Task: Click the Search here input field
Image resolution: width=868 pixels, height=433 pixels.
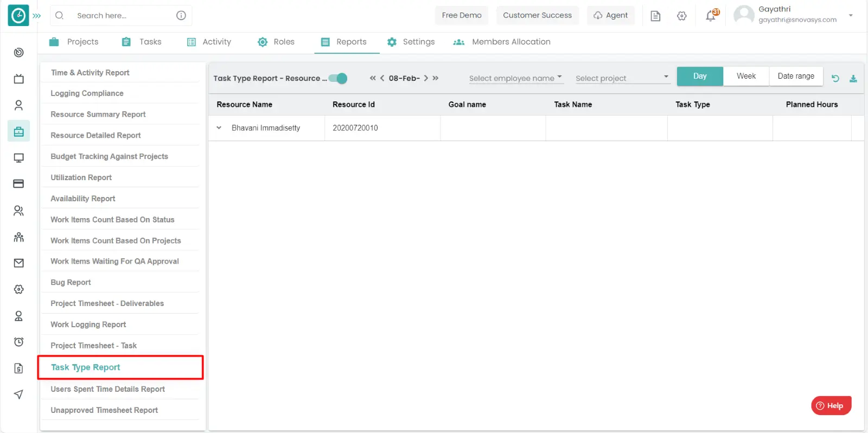Action: 122,16
